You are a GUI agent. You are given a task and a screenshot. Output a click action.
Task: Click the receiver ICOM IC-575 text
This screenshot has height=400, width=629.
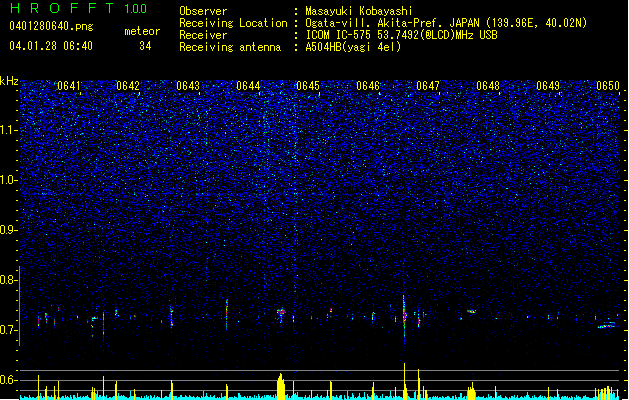click(x=401, y=35)
